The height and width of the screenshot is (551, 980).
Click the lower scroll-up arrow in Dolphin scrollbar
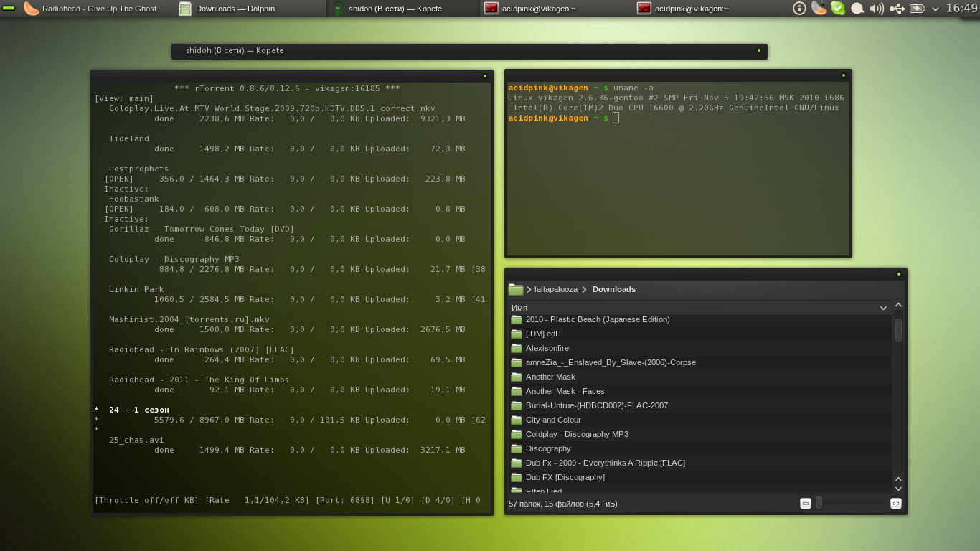[898, 479]
